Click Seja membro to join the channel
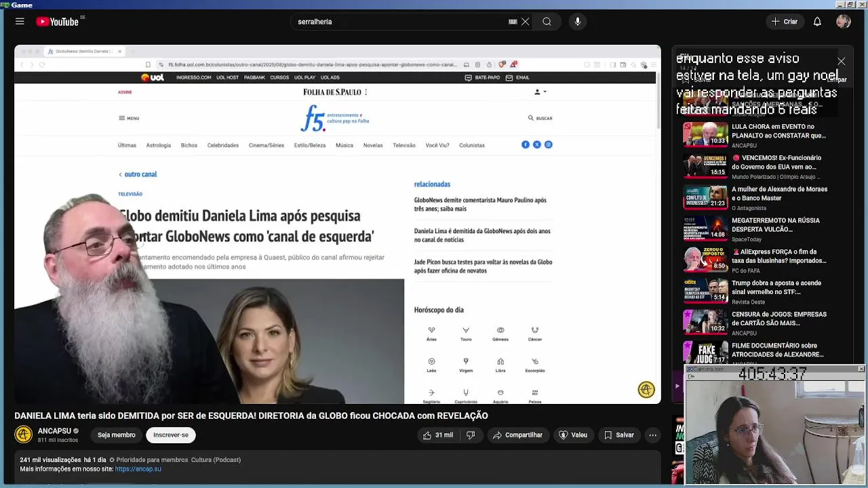 [x=117, y=435]
